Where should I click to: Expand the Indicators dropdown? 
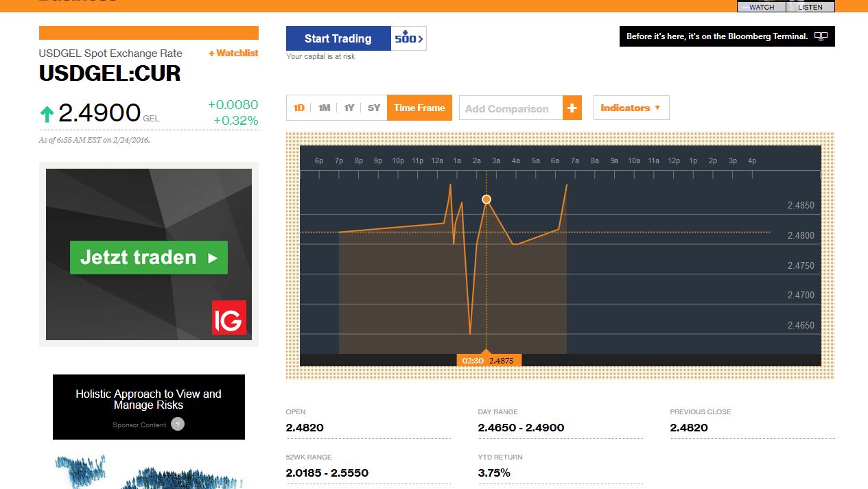click(631, 108)
